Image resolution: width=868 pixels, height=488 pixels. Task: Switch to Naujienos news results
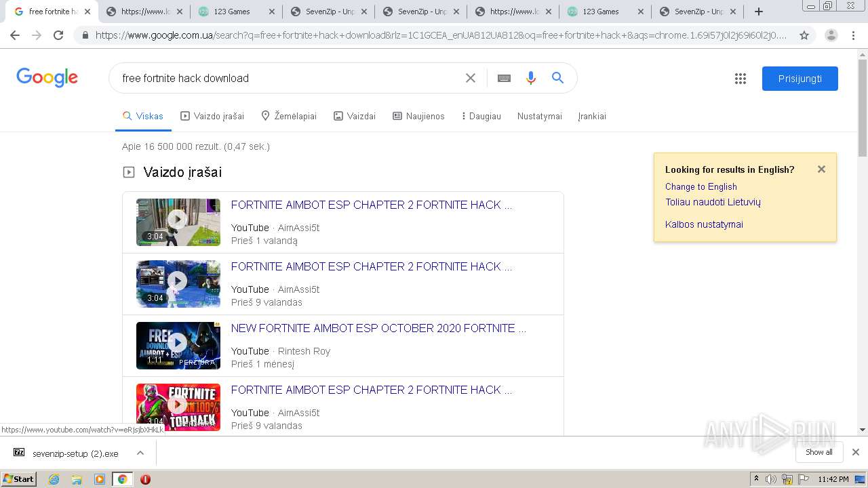coord(418,116)
